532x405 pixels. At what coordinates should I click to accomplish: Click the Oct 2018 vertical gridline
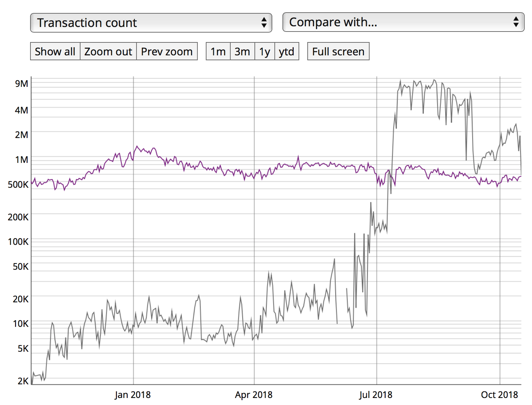500,231
